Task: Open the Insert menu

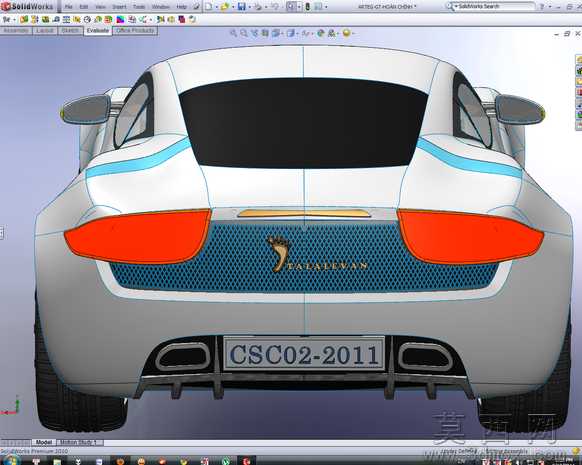Action: pos(119,7)
